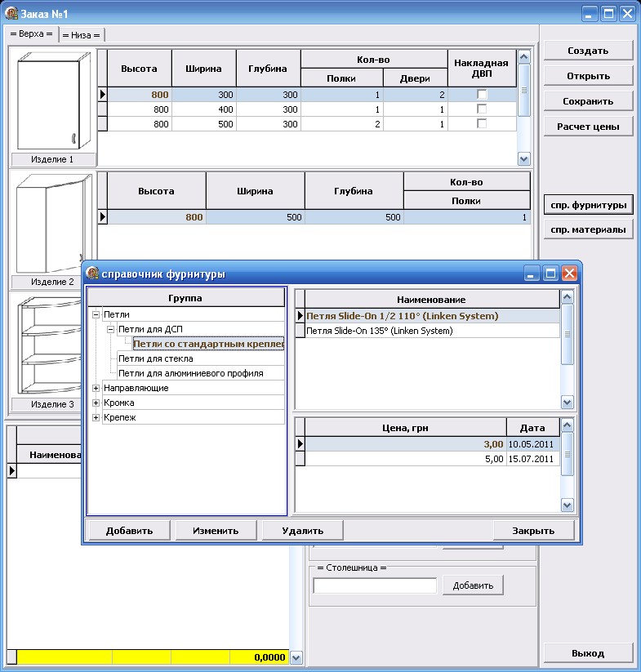Screen dimensions: 641x672
Task: Open спр. фурнитуры reference
Action: (588, 205)
